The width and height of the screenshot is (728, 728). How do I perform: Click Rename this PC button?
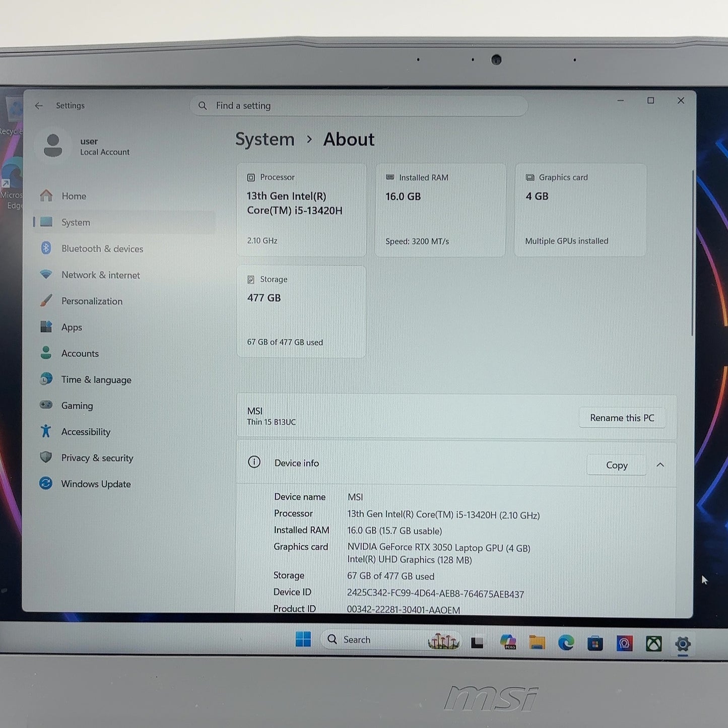point(622,418)
